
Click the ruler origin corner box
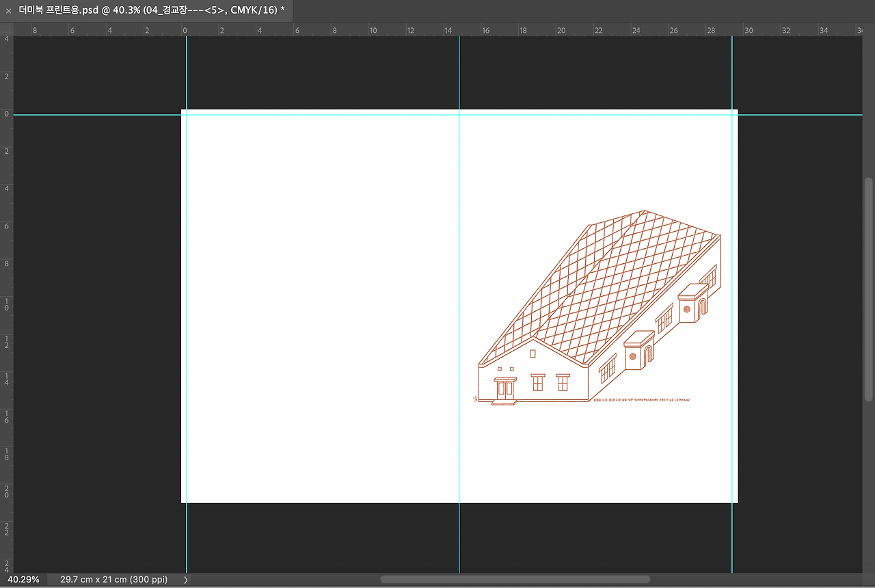6,30
